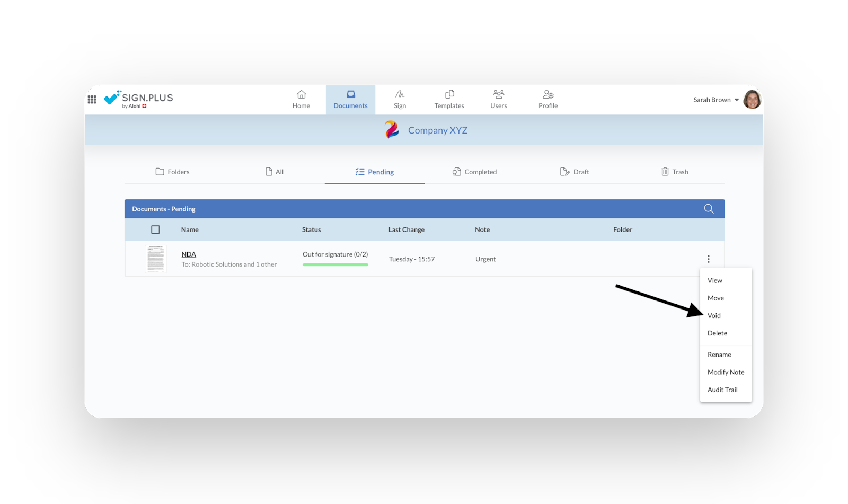Expand the Sarah Brown account dropdown arrow
This screenshot has width=848, height=504.
(x=737, y=100)
